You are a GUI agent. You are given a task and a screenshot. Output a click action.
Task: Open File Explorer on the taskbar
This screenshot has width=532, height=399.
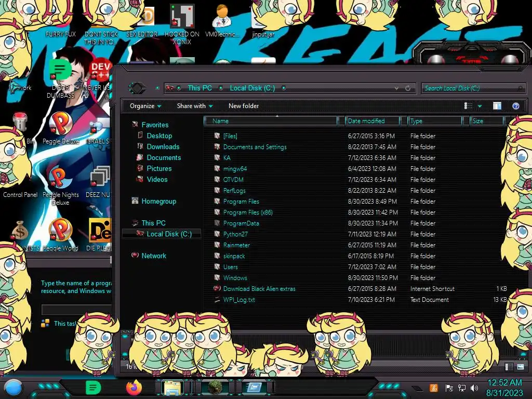172,388
